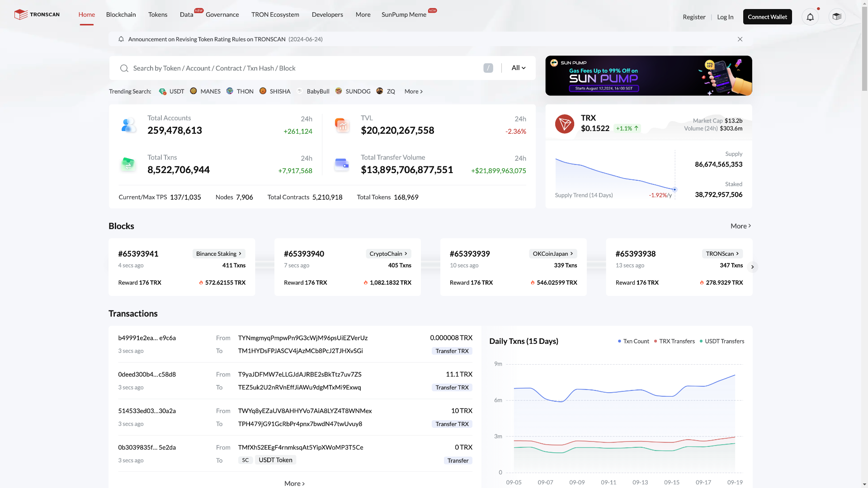Click the supply trend chart data point
This screenshot has height=488, width=868.
[675, 190]
